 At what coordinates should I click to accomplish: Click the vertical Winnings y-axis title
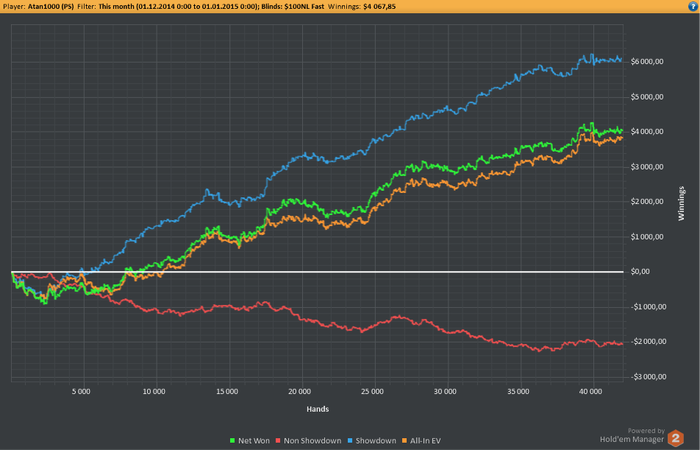(x=681, y=204)
